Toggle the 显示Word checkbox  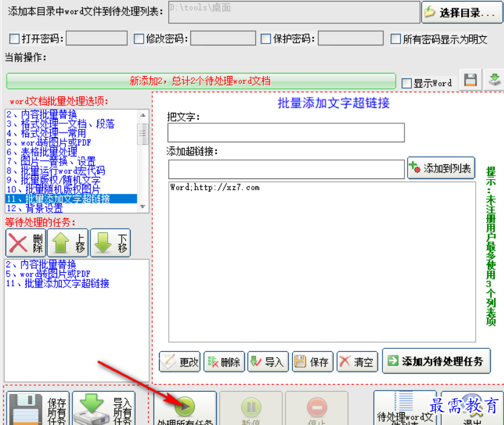coord(407,83)
